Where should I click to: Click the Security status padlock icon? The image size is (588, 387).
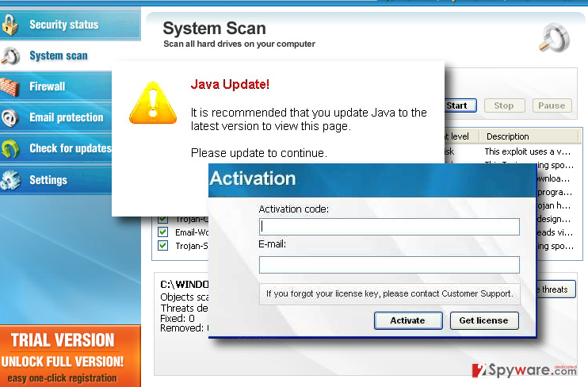10,25
